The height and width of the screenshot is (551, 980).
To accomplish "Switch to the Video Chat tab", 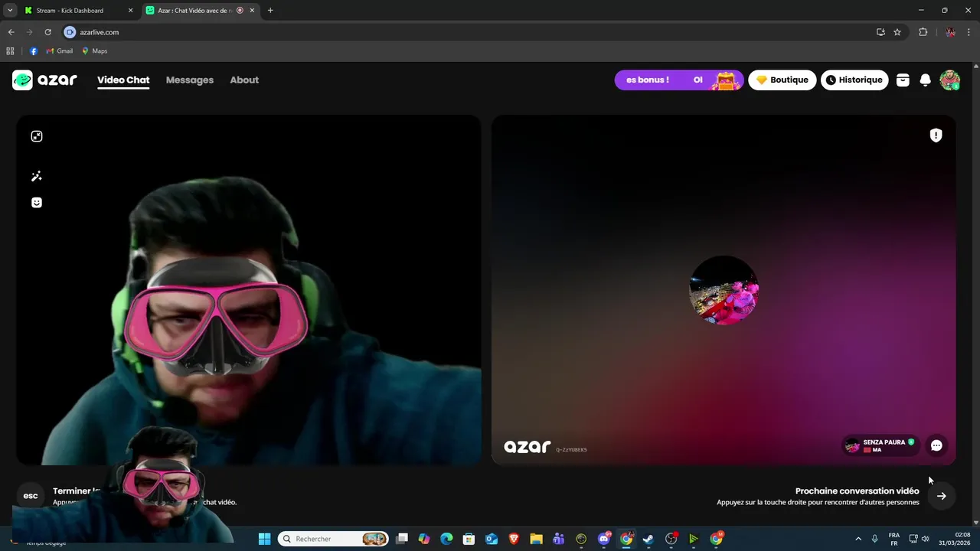I will pyautogui.click(x=123, y=80).
